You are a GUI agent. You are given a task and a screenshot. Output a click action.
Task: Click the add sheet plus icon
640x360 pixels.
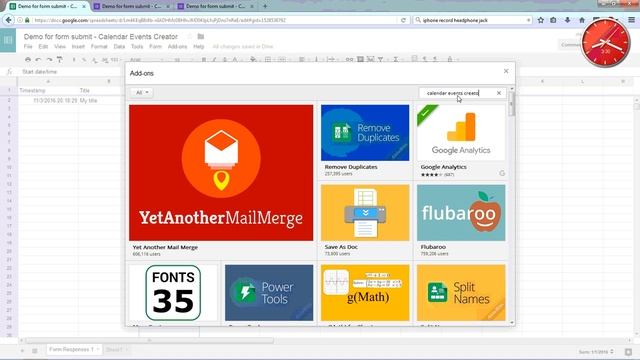22,351
